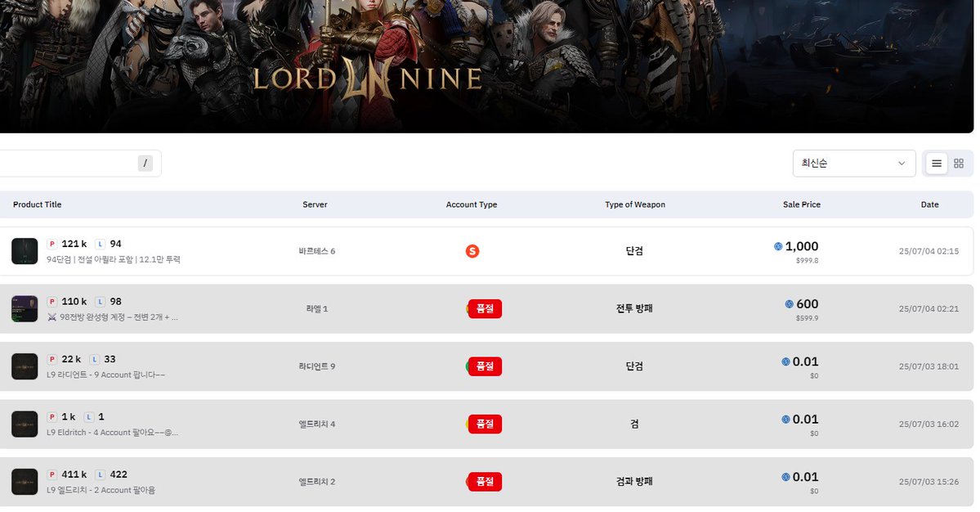This screenshot has width=980, height=512.
Task: Open thumbnail of the 110 k listing
Action: coord(25,309)
